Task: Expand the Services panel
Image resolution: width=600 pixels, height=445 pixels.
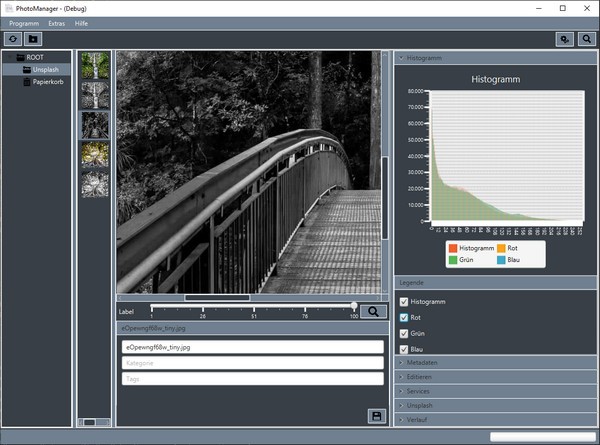Action: click(495, 391)
